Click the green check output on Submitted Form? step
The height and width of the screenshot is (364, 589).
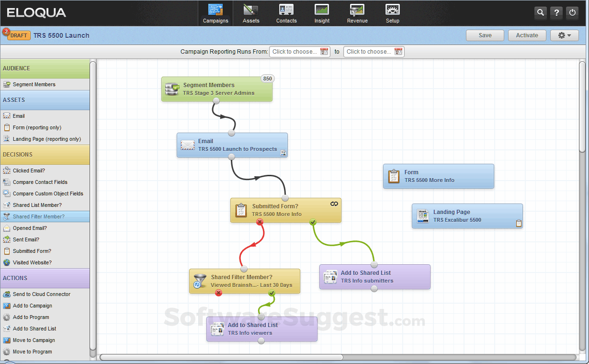click(x=313, y=222)
